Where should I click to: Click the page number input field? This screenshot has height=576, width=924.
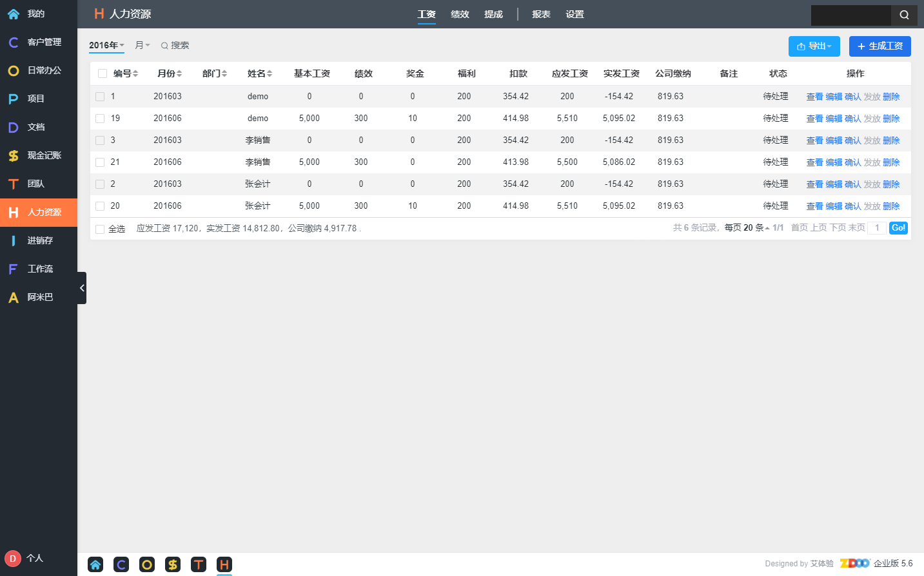pyautogui.click(x=877, y=228)
